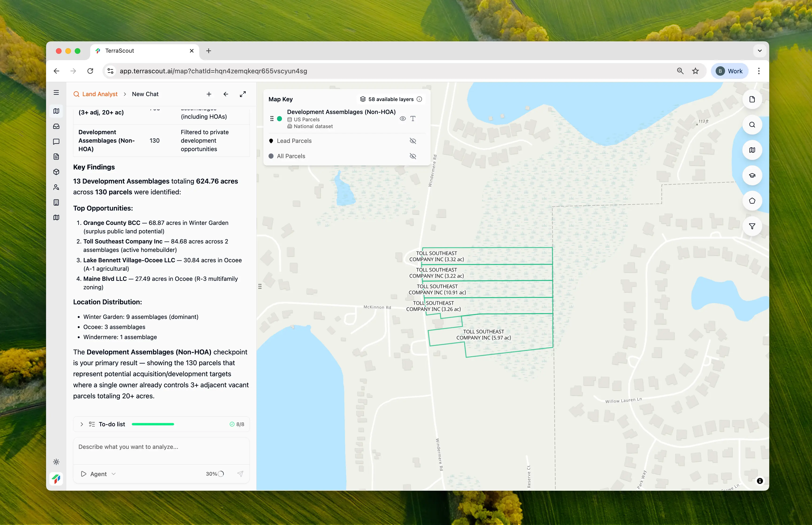Expand the To-do list section
The image size is (812, 525).
pyautogui.click(x=82, y=424)
